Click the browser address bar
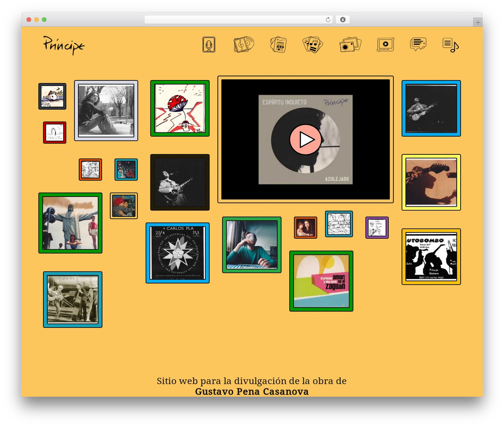This screenshot has width=504, height=427. point(238,20)
